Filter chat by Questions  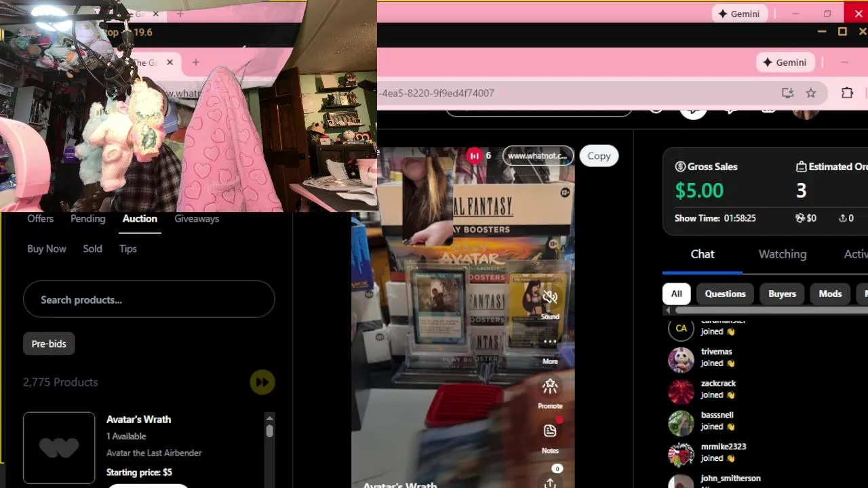[725, 293]
